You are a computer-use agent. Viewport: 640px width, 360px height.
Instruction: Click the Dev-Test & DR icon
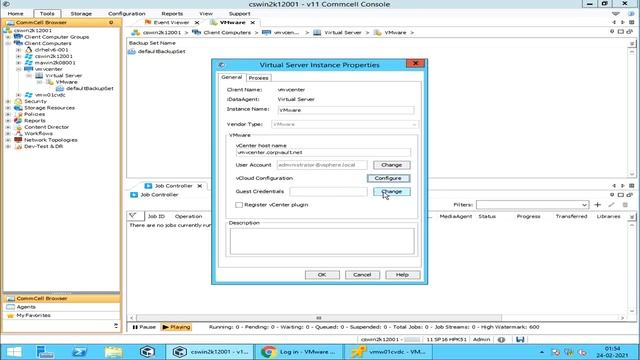click(18, 146)
